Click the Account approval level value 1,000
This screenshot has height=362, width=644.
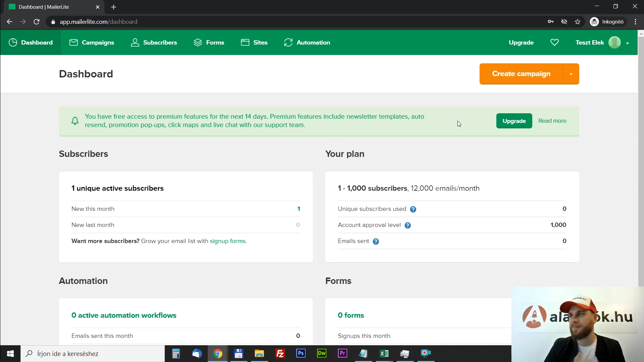click(558, 225)
